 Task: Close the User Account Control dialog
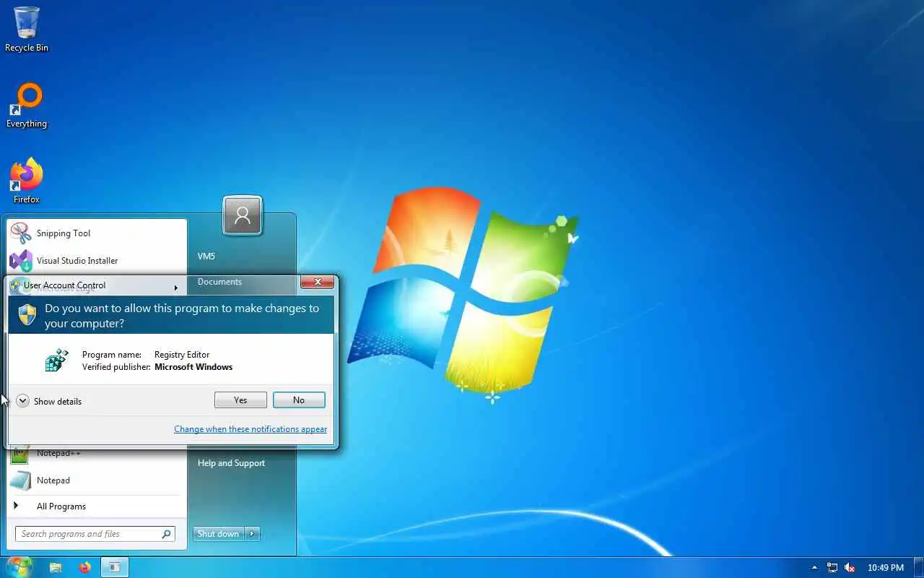click(318, 282)
